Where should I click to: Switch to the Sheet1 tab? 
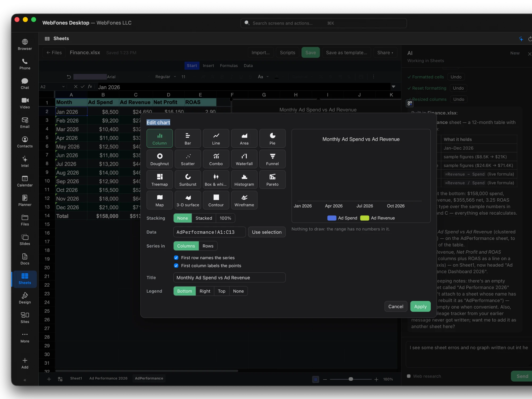coord(76,378)
